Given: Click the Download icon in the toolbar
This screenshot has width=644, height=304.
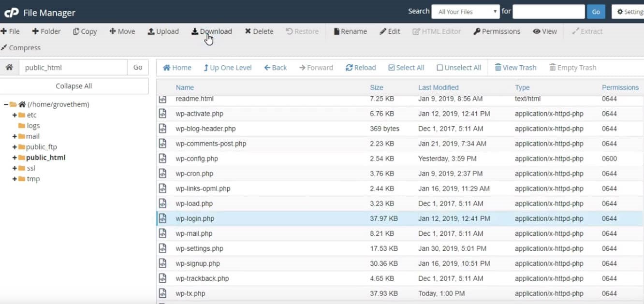Looking at the screenshot, I should coord(211,31).
